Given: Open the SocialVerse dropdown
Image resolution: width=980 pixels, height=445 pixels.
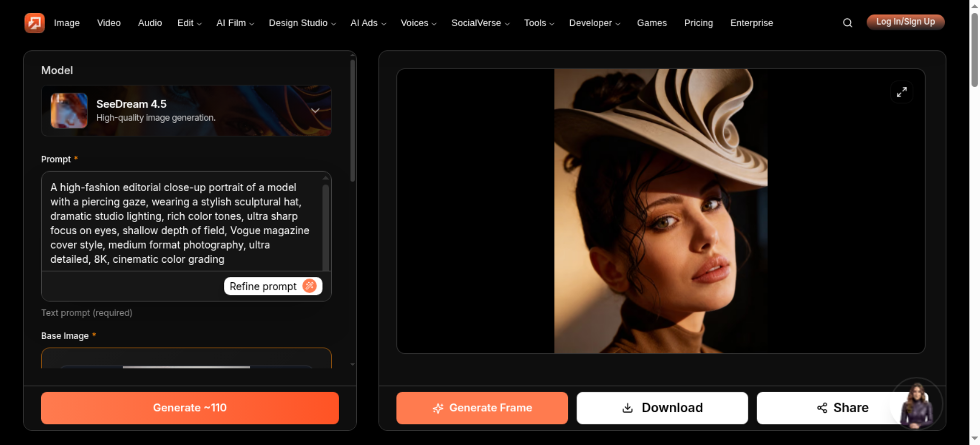Looking at the screenshot, I should point(480,23).
